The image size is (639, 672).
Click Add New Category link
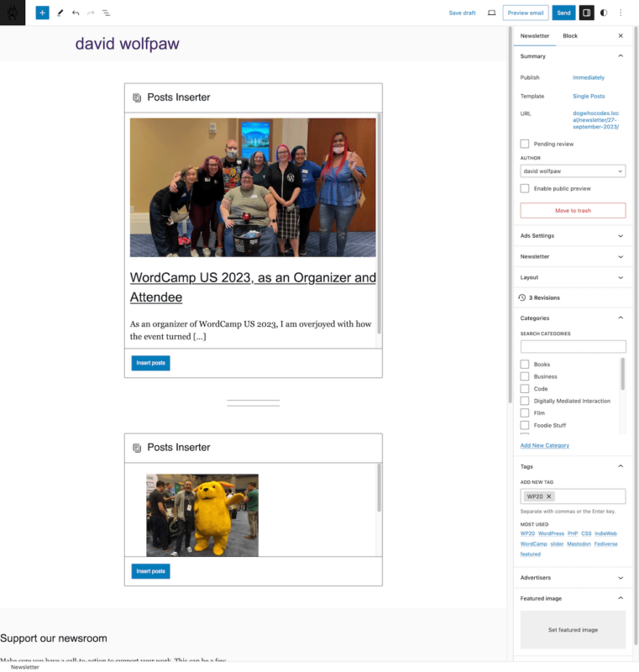click(544, 445)
